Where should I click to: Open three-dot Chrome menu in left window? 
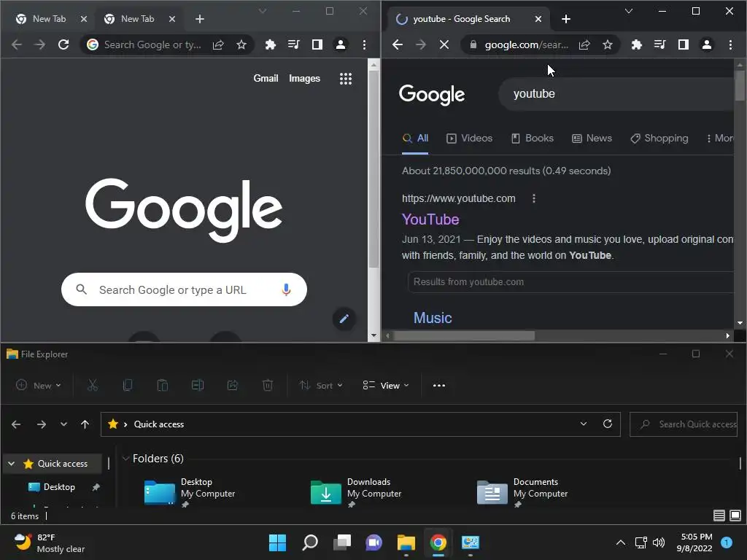[x=365, y=44]
